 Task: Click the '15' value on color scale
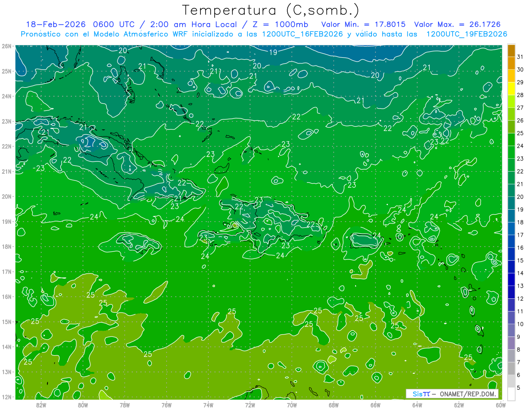tap(520, 260)
